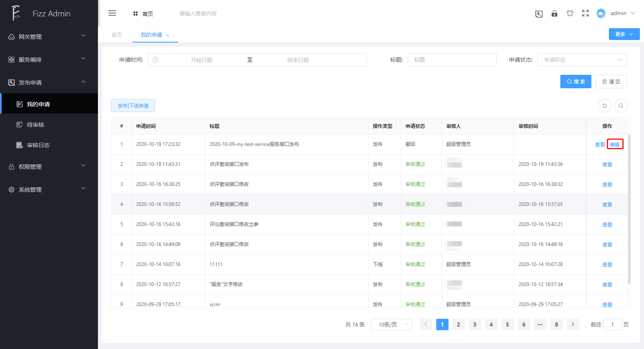Click the 审核日志 menu icon
This screenshot has width=644, height=349.
(20, 145)
